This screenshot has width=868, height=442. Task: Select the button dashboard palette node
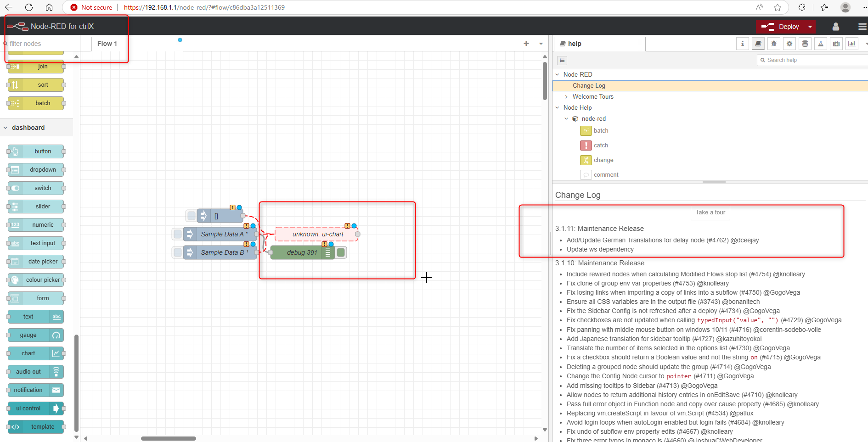click(36, 151)
